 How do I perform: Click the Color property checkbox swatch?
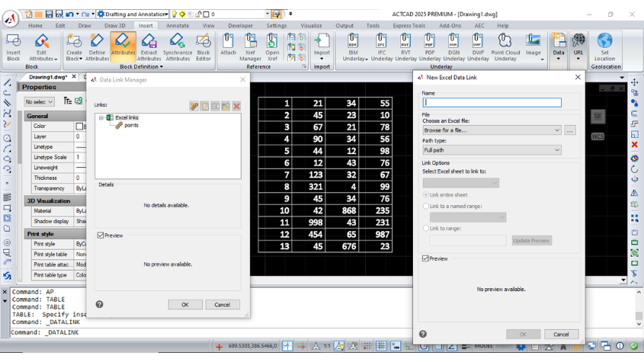tap(79, 127)
